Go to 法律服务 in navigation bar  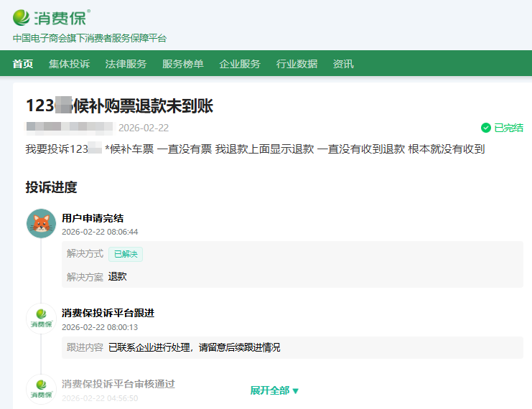[126, 64]
